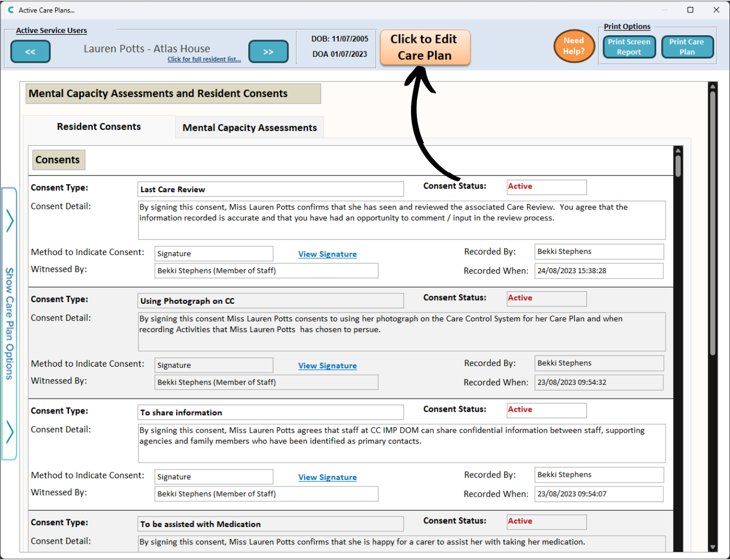View Signature for To share information consent

[x=327, y=477]
